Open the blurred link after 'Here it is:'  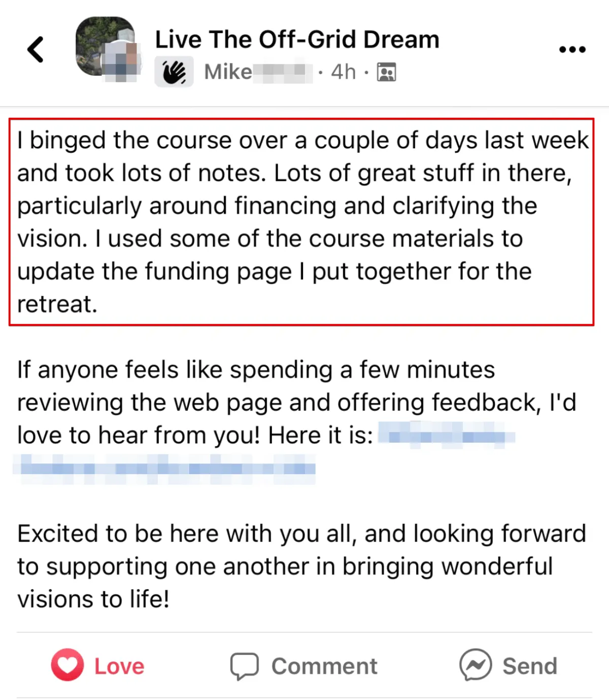tap(447, 437)
